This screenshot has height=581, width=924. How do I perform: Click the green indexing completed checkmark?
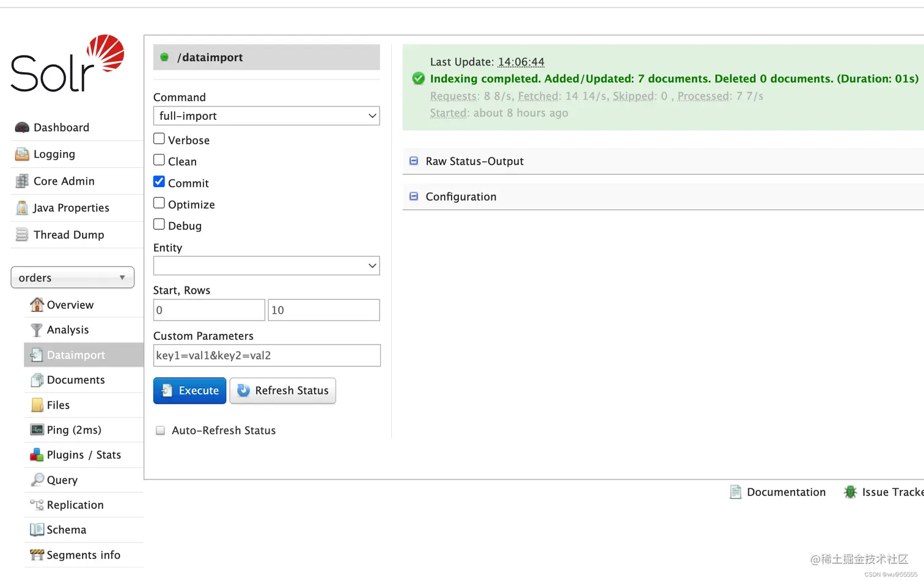click(x=419, y=78)
